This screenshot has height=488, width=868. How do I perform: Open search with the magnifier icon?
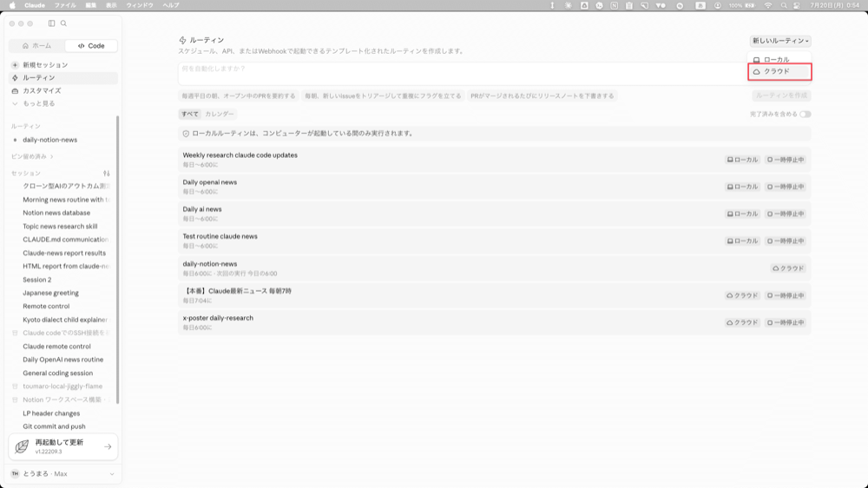pos(63,23)
